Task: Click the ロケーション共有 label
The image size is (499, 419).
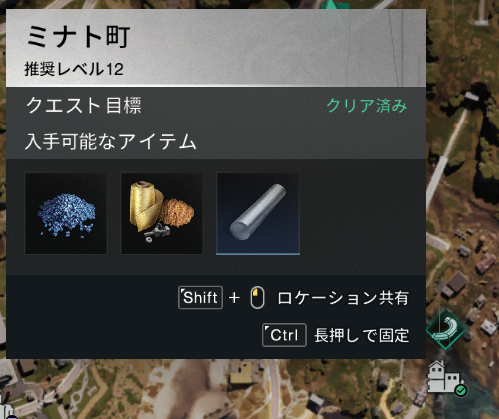Action: tap(343, 298)
